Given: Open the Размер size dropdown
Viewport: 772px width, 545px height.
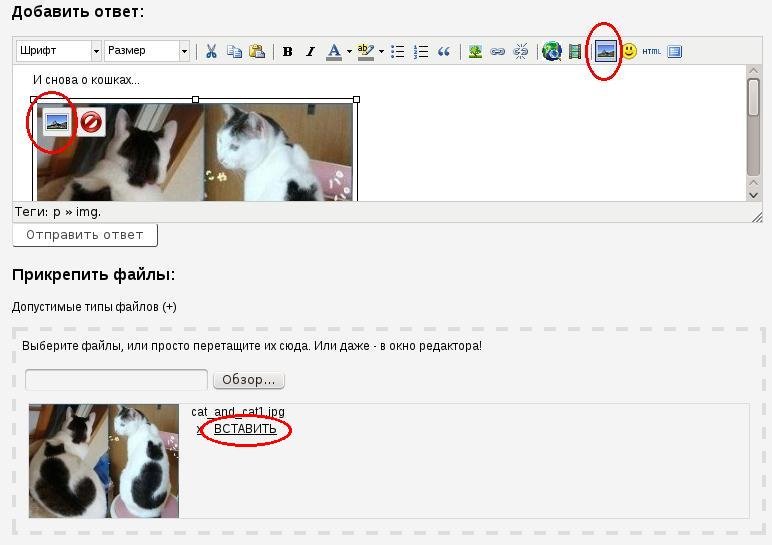Looking at the screenshot, I should [x=147, y=51].
